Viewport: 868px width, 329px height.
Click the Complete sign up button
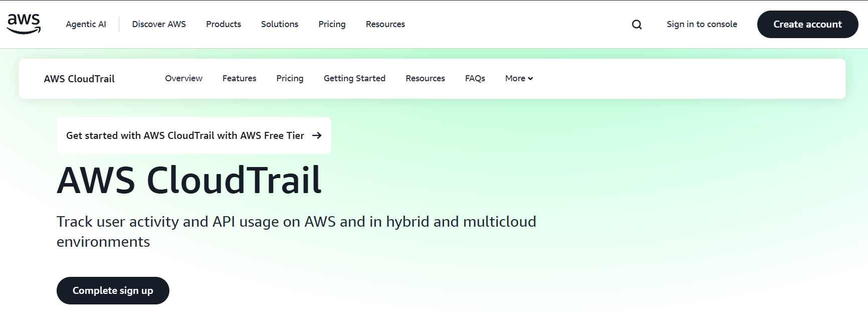click(x=113, y=290)
